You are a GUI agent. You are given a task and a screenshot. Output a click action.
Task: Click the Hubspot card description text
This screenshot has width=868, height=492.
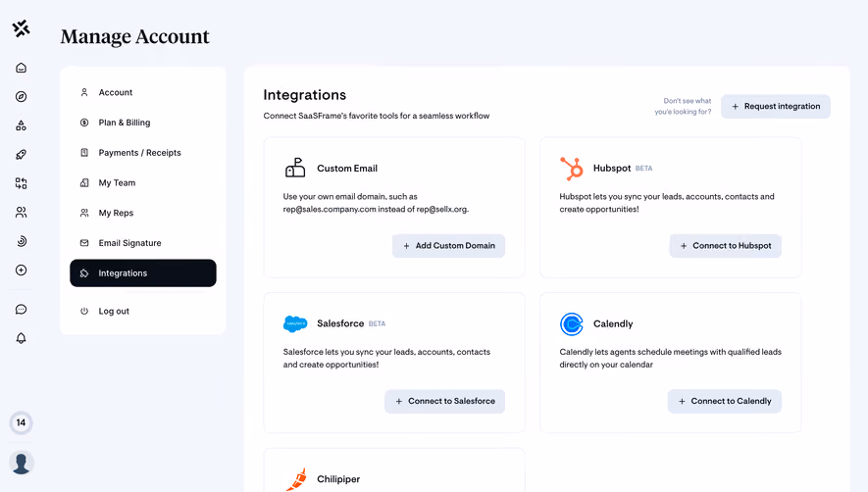point(667,203)
